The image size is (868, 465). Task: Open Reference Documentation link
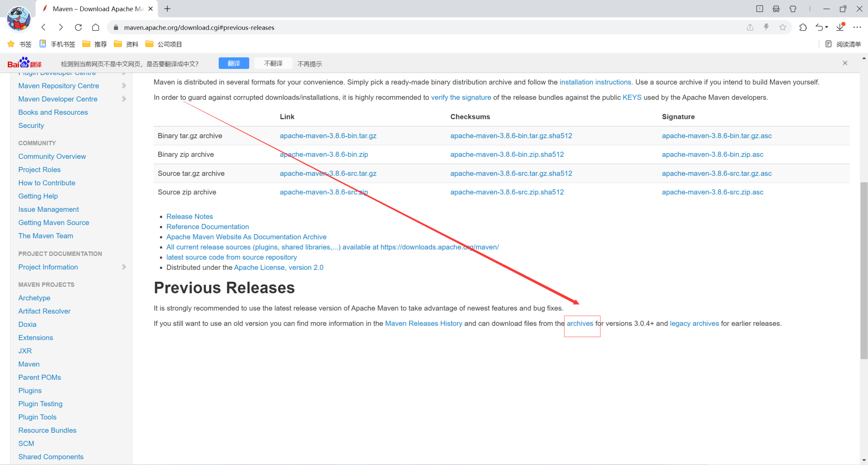coord(208,227)
